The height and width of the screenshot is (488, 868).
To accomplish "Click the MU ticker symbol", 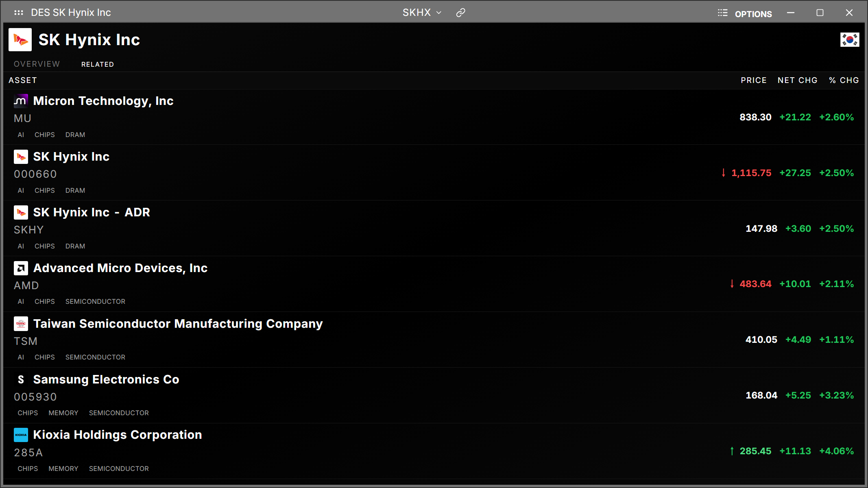I will (22, 118).
